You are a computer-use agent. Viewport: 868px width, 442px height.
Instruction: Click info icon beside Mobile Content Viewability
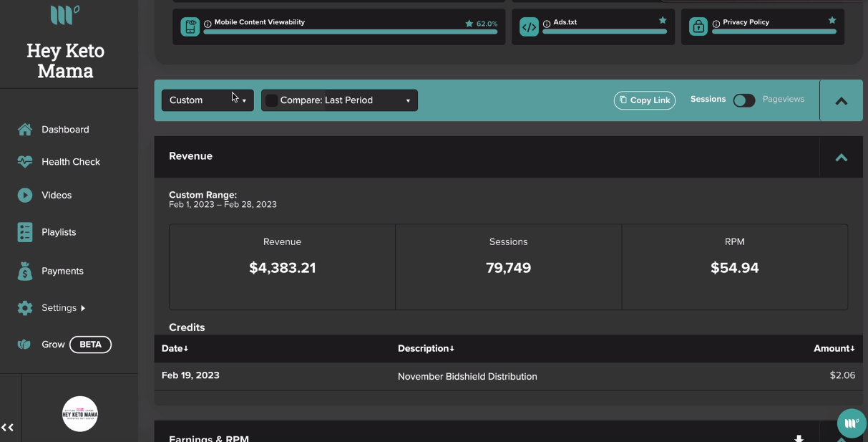coord(208,24)
